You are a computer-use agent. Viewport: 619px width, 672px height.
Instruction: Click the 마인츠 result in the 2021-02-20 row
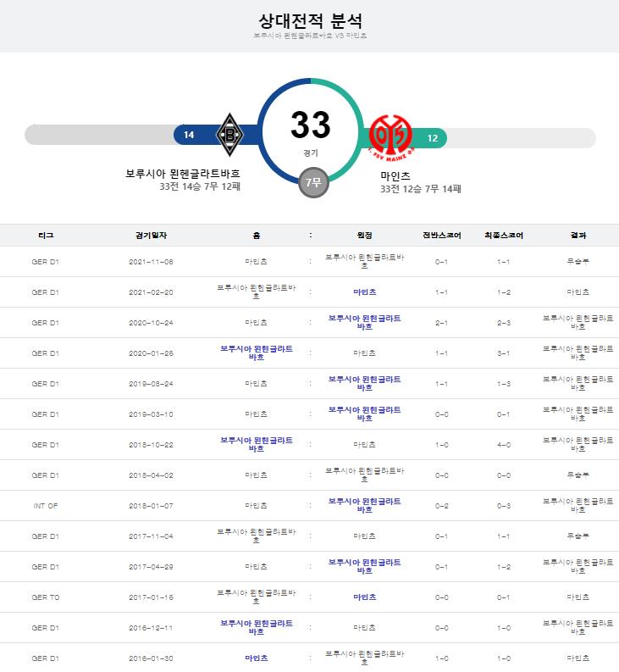click(578, 292)
